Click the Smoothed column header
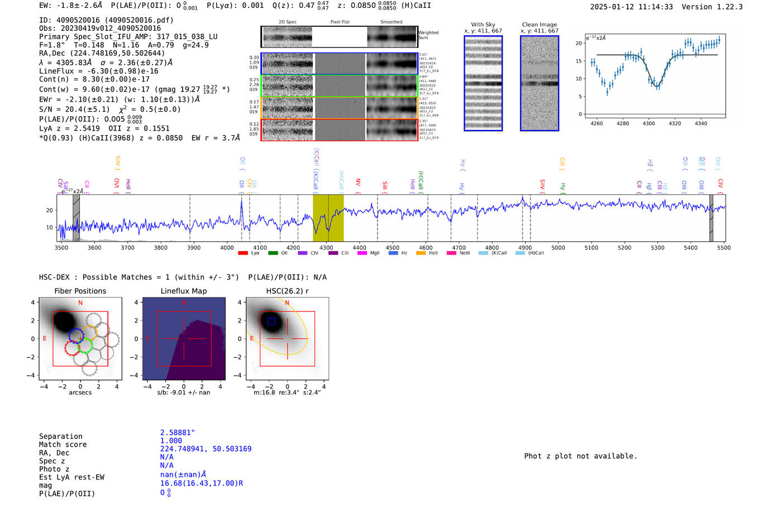Viewport: 782px width, 532px height. click(x=392, y=22)
